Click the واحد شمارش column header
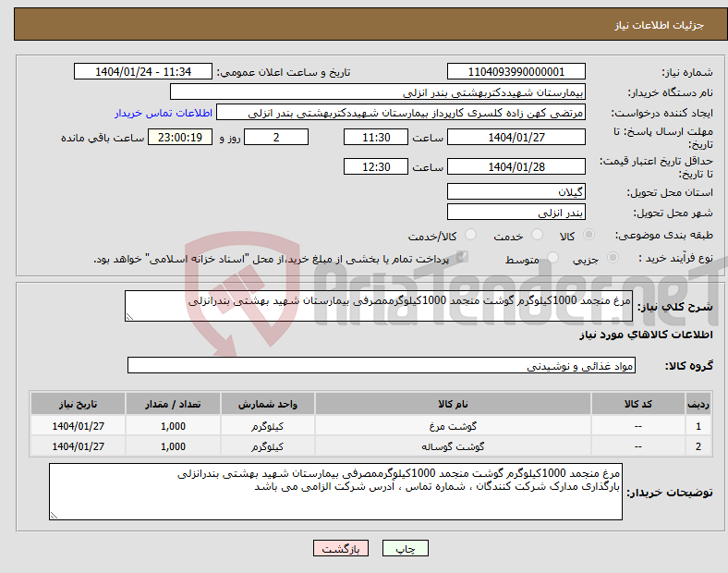 tap(268, 404)
